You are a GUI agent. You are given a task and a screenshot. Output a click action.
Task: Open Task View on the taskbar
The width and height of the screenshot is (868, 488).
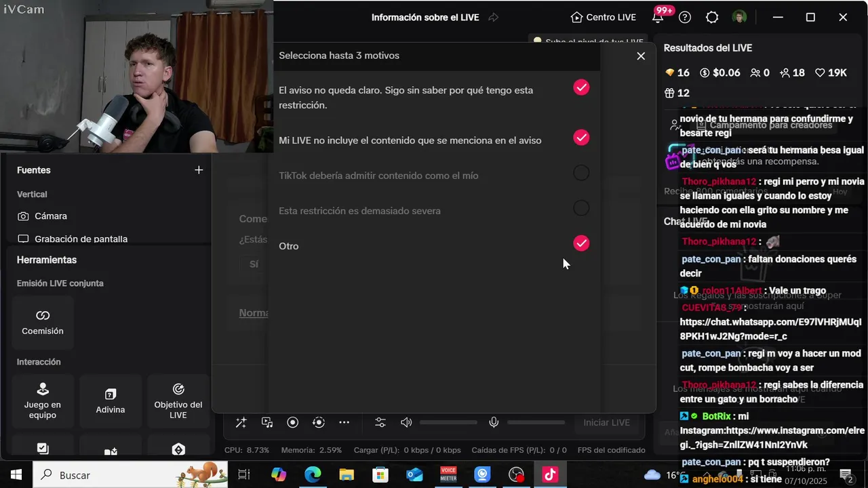click(x=244, y=474)
